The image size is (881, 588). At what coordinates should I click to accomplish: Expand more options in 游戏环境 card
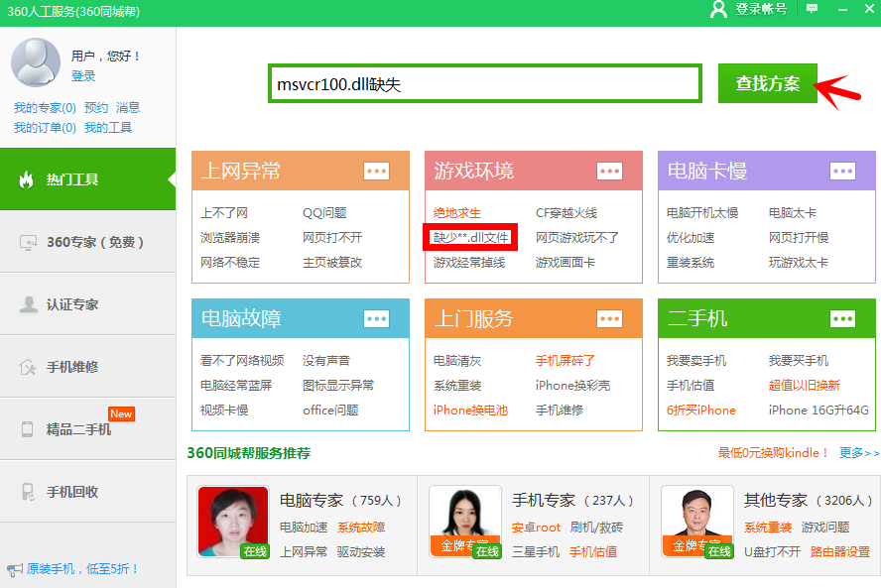tap(609, 171)
